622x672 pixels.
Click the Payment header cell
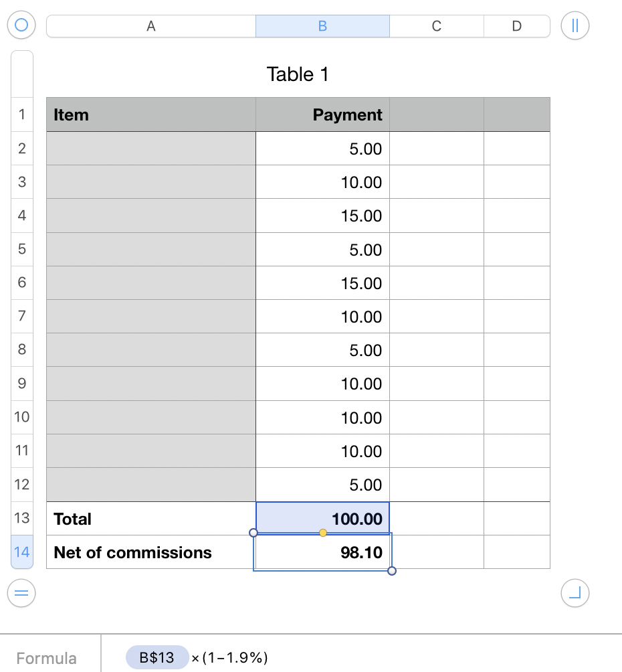point(322,114)
